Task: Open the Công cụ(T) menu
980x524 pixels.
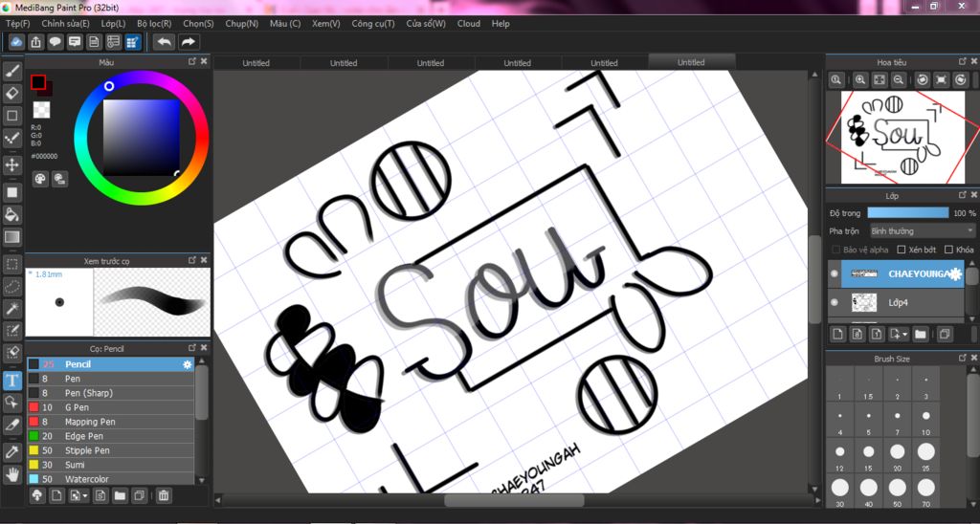Action: point(373,24)
